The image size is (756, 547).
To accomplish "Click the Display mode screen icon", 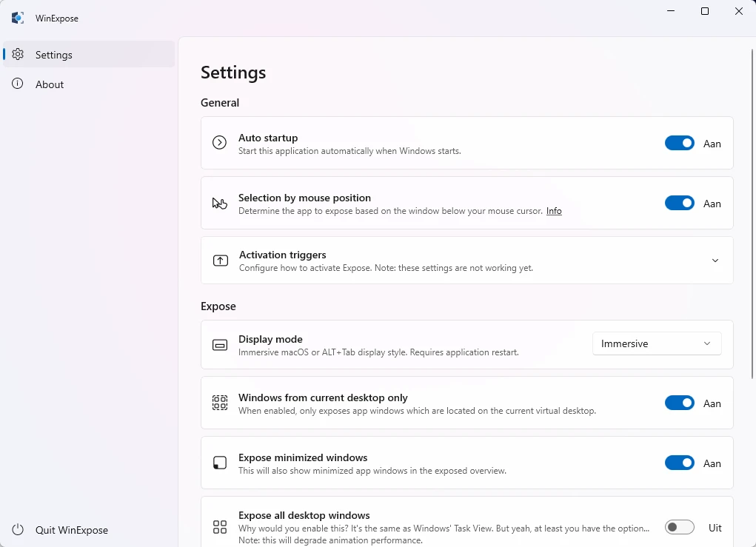I will (x=220, y=345).
